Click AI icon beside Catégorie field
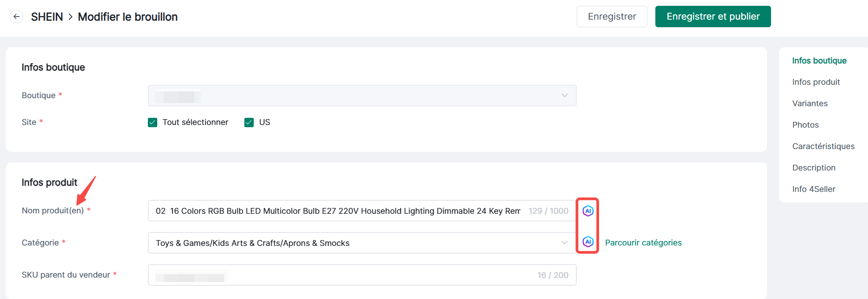This screenshot has width=868, height=299. pos(588,242)
